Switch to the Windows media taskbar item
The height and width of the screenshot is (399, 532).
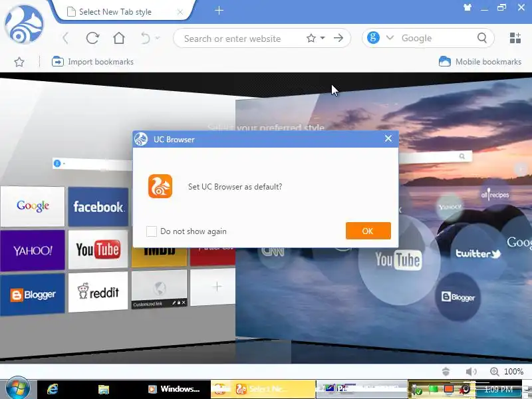coord(174,389)
